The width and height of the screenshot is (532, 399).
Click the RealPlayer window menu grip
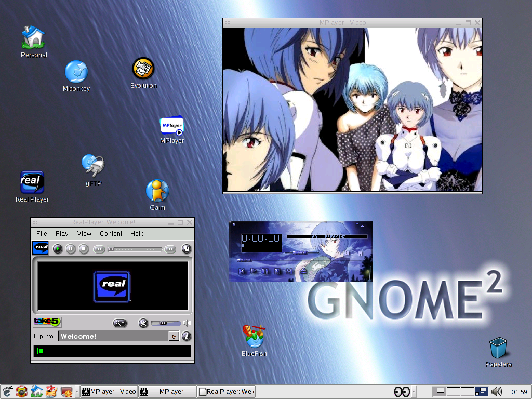pyautogui.click(x=35, y=222)
